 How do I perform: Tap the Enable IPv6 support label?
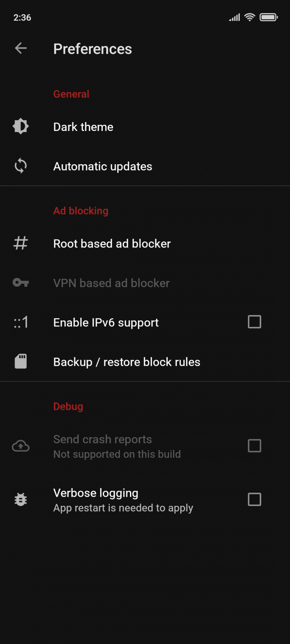click(x=106, y=323)
